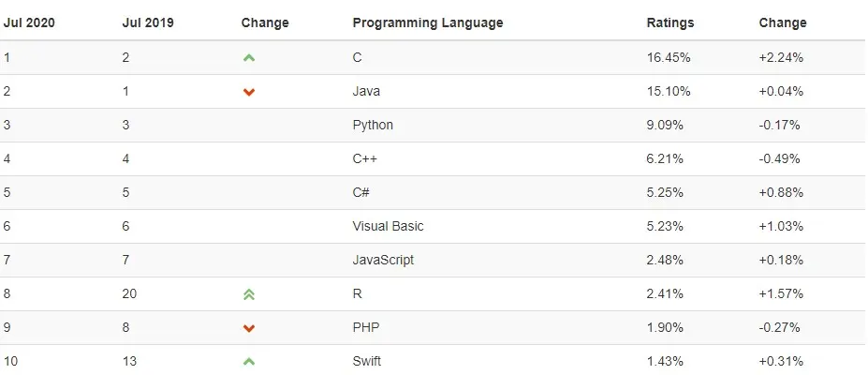The image size is (868, 375).
Task: Click the Ratings column header
Action: click(670, 22)
